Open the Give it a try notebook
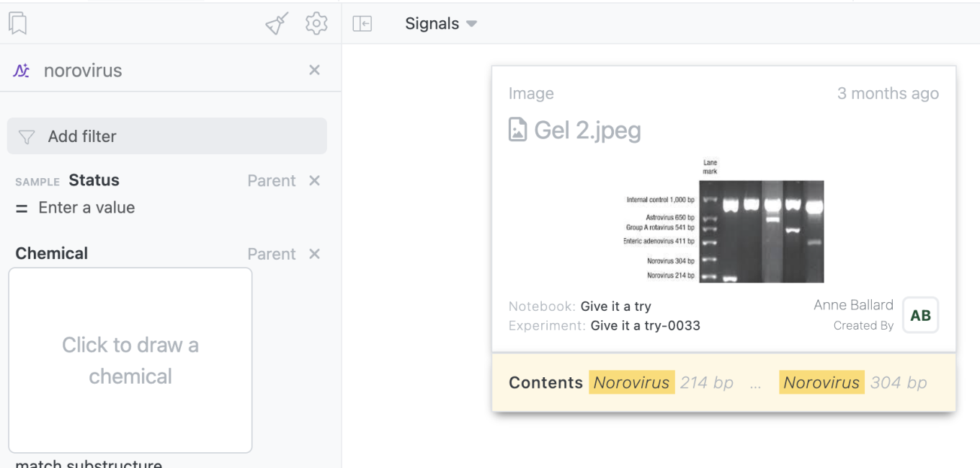The image size is (980, 468). (615, 306)
